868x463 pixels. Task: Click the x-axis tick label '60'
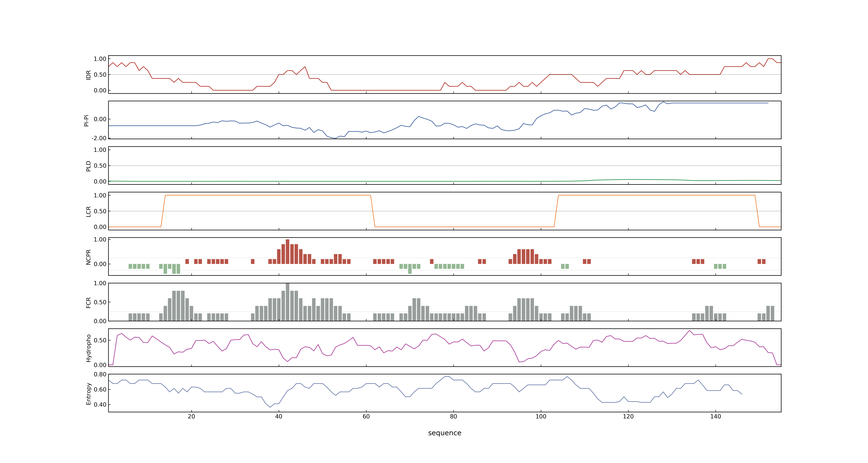[x=366, y=416]
